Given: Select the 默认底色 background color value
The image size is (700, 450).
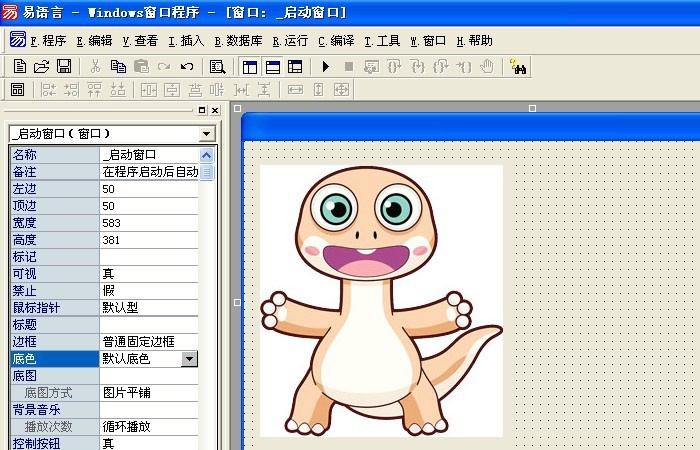Looking at the screenshot, I should (x=140, y=358).
